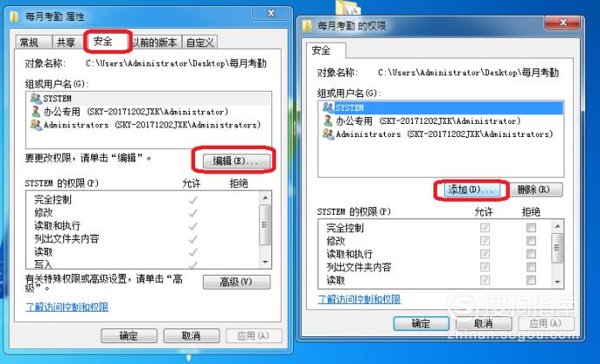This screenshot has height=364, width=600.
Task: Click up arrow of permissions dialog scrollbar
Action: (558, 226)
